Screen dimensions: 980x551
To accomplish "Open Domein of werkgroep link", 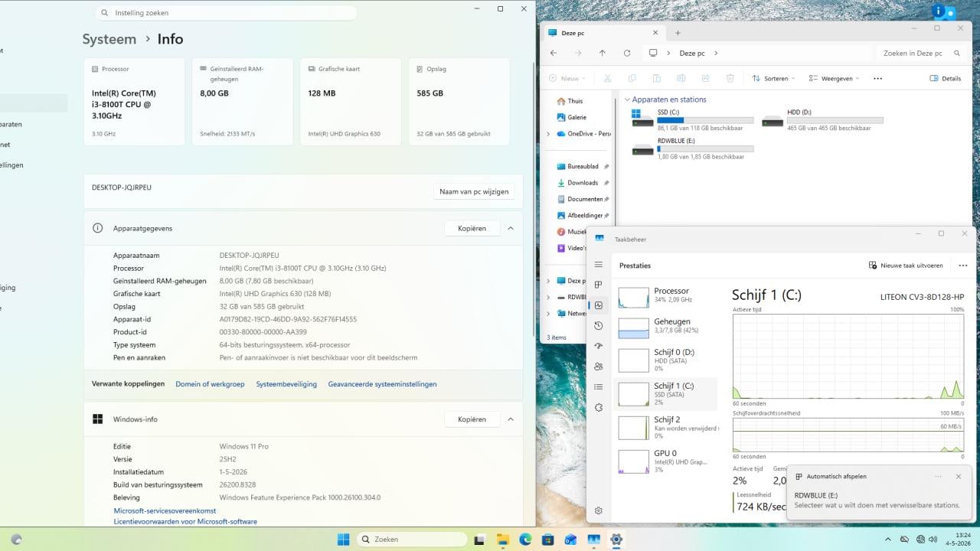I will click(x=210, y=384).
